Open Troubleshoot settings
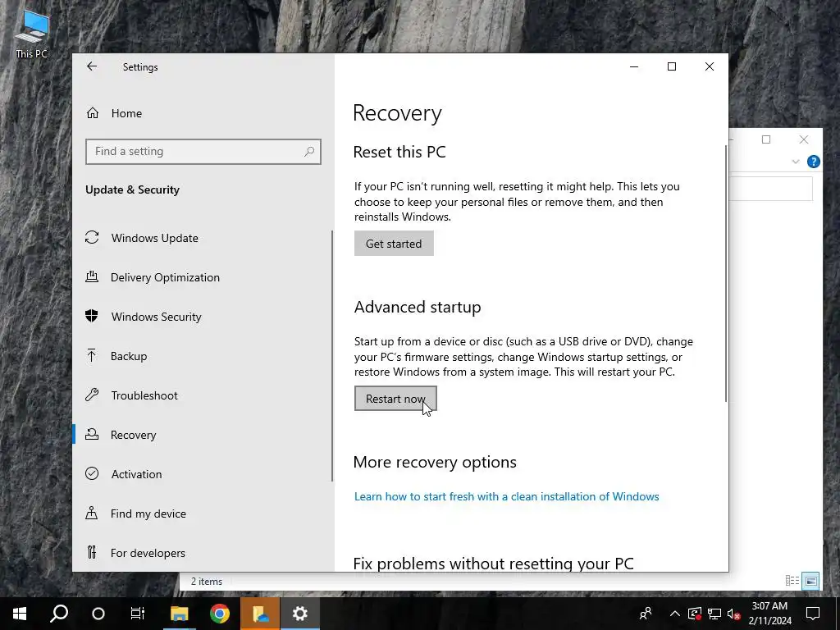 pyautogui.click(x=144, y=395)
